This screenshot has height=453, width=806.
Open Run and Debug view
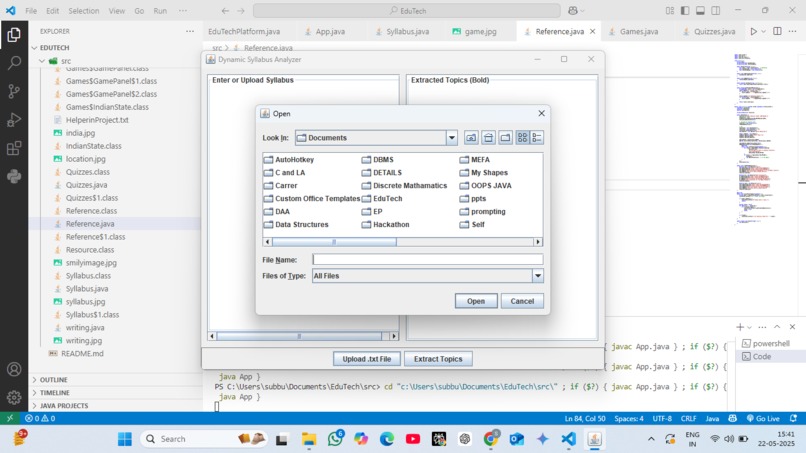14,120
